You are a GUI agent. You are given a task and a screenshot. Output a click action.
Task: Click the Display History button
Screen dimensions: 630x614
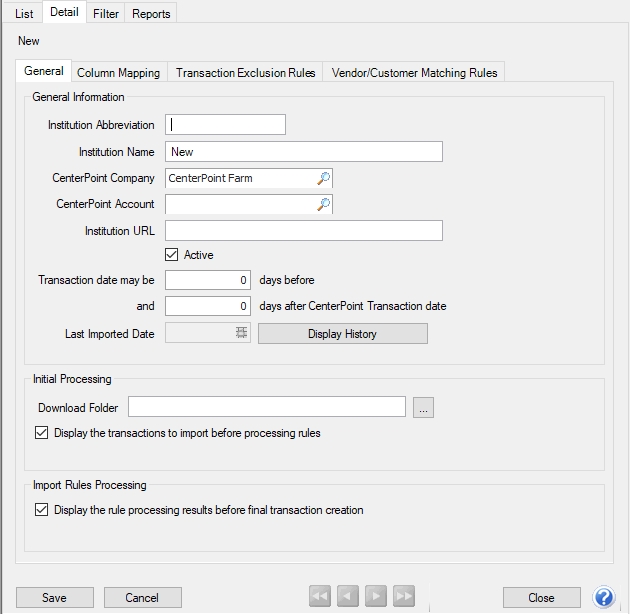click(342, 333)
